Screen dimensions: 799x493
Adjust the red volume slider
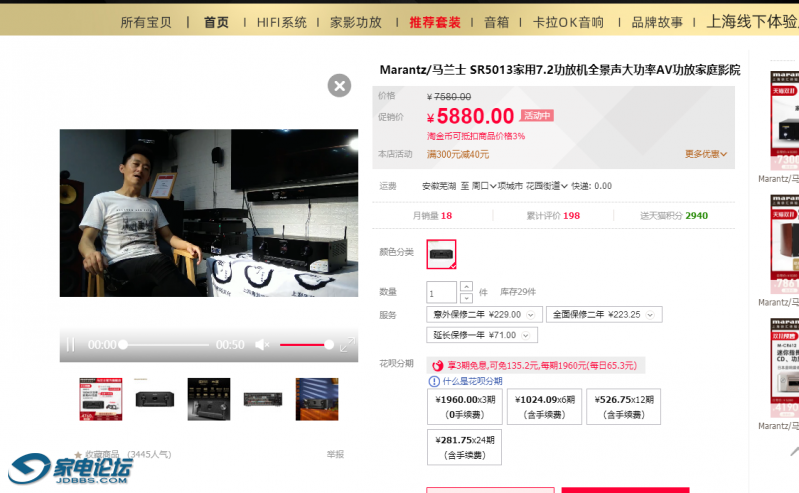click(306, 345)
